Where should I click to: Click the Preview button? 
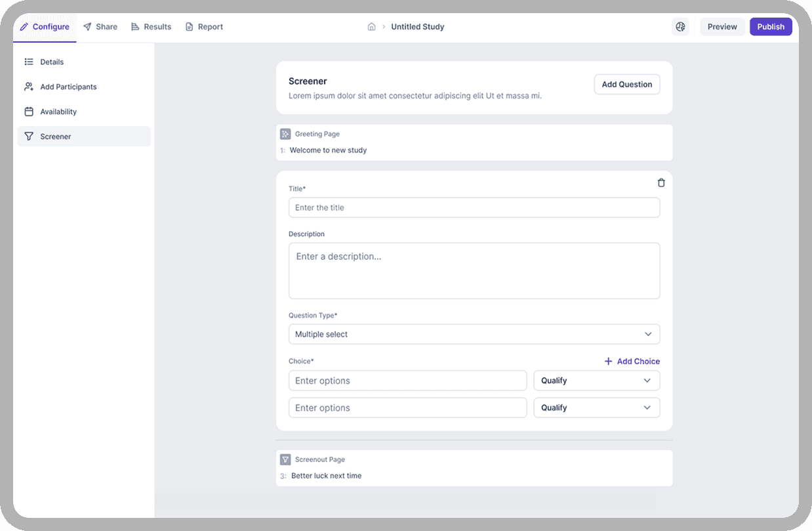[722, 27]
